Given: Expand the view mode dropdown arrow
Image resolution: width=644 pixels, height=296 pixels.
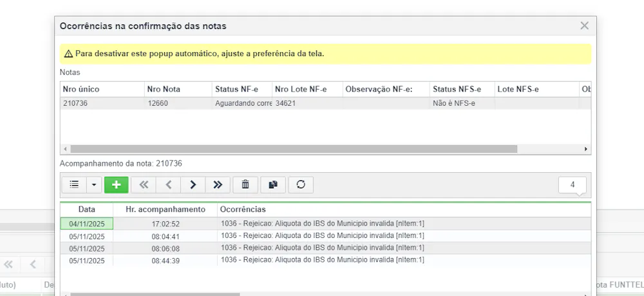Looking at the screenshot, I should pyautogui.click(x=94, y=184).
